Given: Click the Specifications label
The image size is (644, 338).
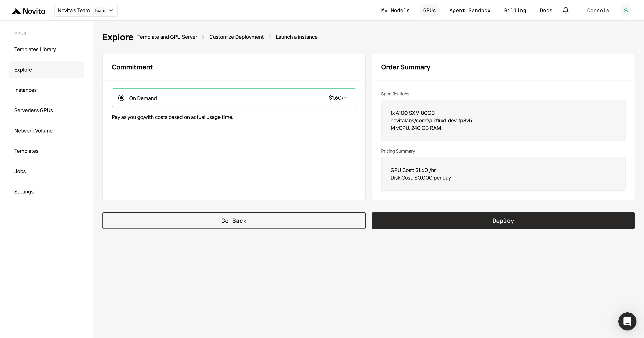Looking at the screenshot, I should pos(395,94).
